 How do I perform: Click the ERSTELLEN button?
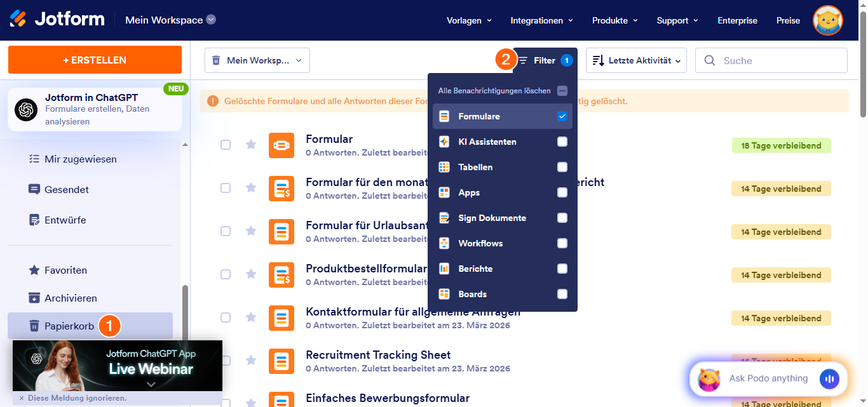click(95, 60)
